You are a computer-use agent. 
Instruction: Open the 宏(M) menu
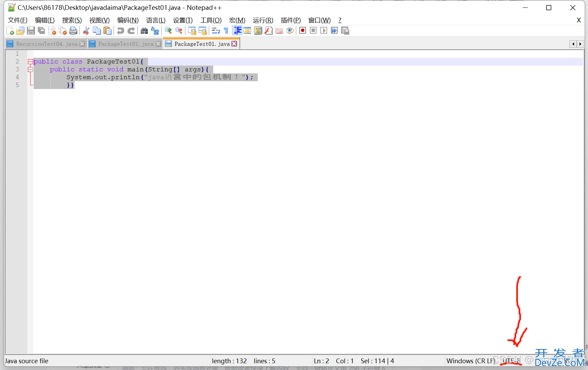pyautogui.click(x=237, y=20)
